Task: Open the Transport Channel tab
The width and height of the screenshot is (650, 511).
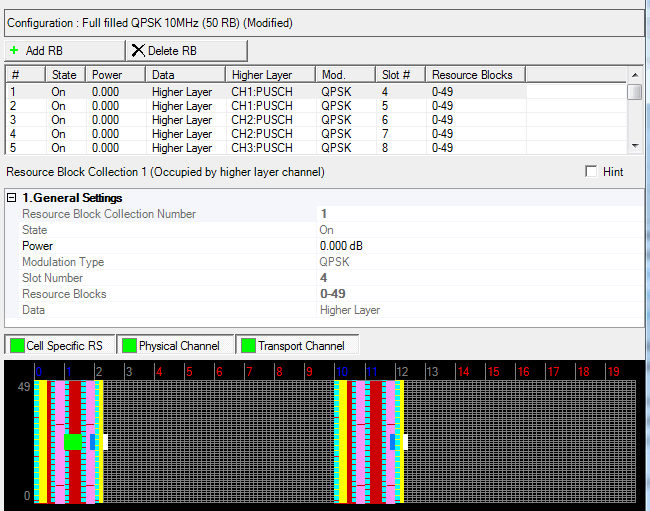Action: tap(299, 346)
